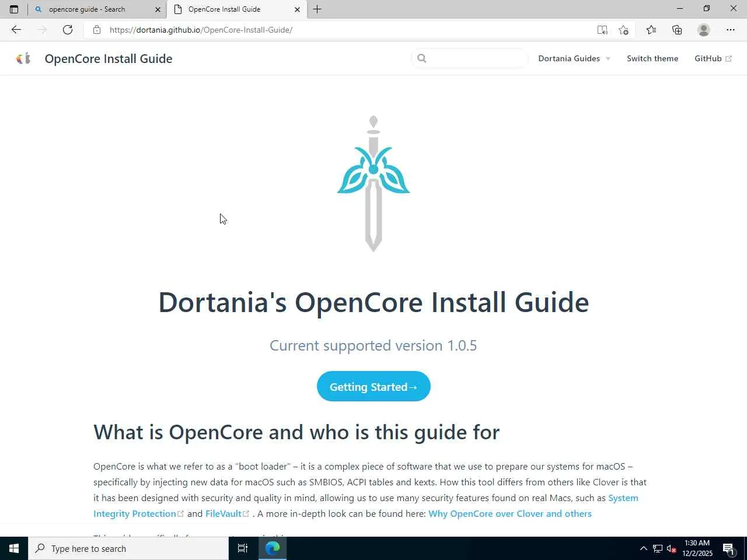Open the Windows Start menu

[14, 548]
